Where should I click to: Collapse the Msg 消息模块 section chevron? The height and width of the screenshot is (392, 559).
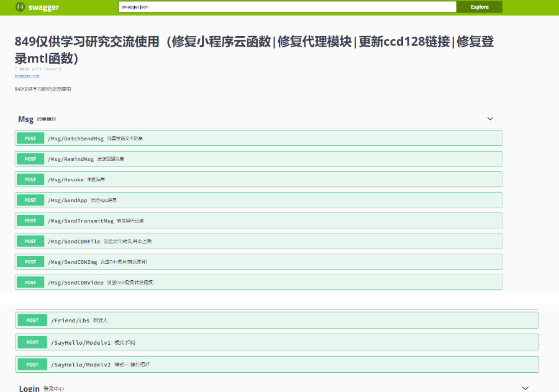[490, 119]
